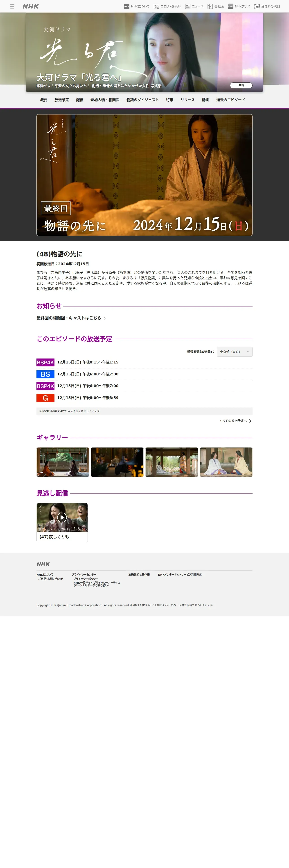Image resolution: width=289 pixels, height=868 pixels.
Task: Select the リリース tab
Action: [188, 100]
